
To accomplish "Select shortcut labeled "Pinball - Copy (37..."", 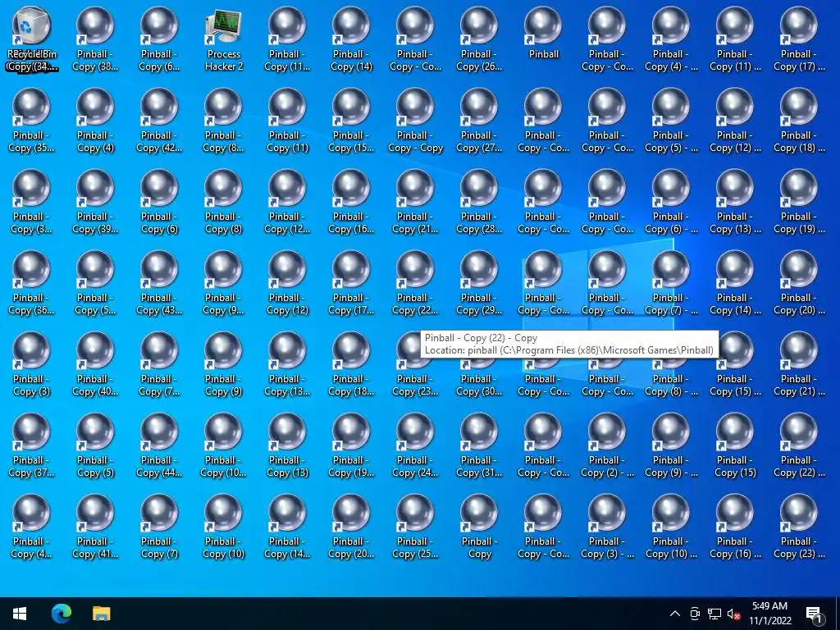I will pyautogui.click(x=32, y=446).
